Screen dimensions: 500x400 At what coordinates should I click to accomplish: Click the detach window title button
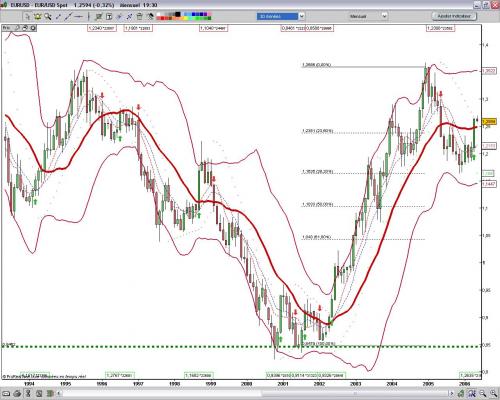486,5
